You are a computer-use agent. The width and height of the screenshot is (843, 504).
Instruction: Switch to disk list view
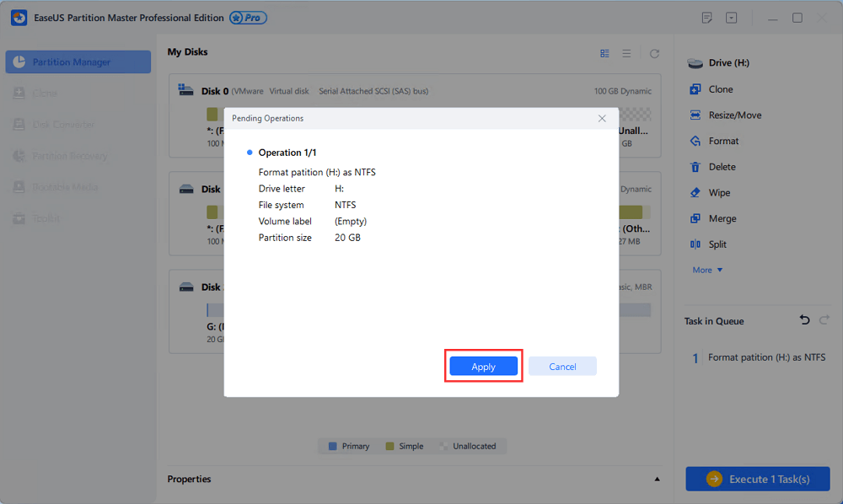coord(626,54)
